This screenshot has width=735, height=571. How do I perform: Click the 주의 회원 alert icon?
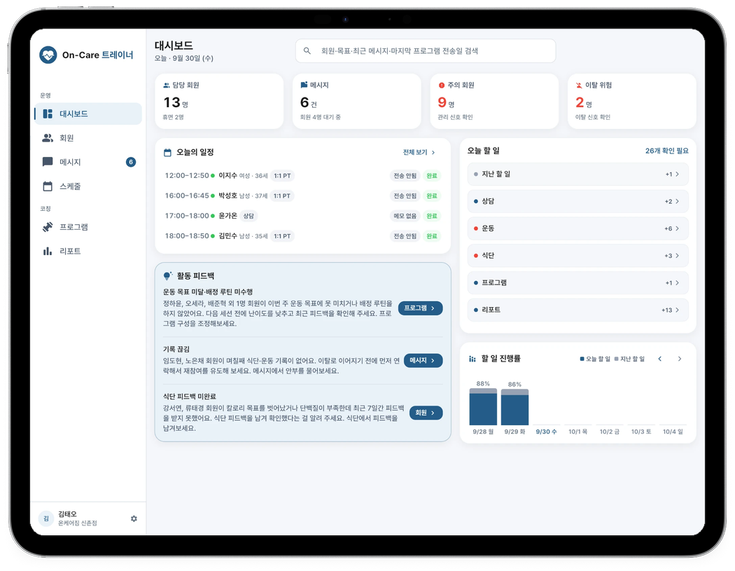(x=441, y=85)
